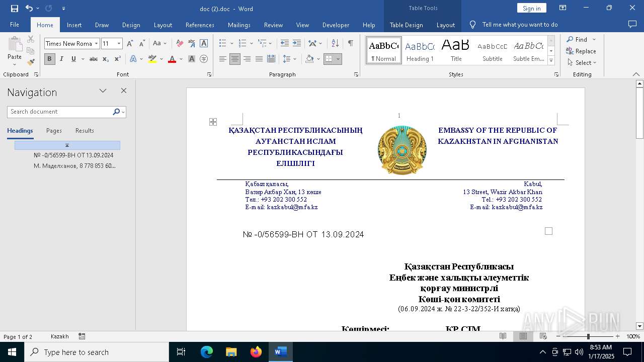644x362 pixels.
Task: Increase font size with Grow Font icon
Action: 130,44
